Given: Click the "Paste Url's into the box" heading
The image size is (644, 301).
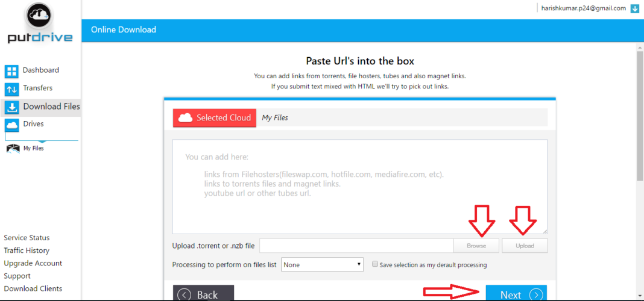Looking at the screenshot, I should pos(360,61).
